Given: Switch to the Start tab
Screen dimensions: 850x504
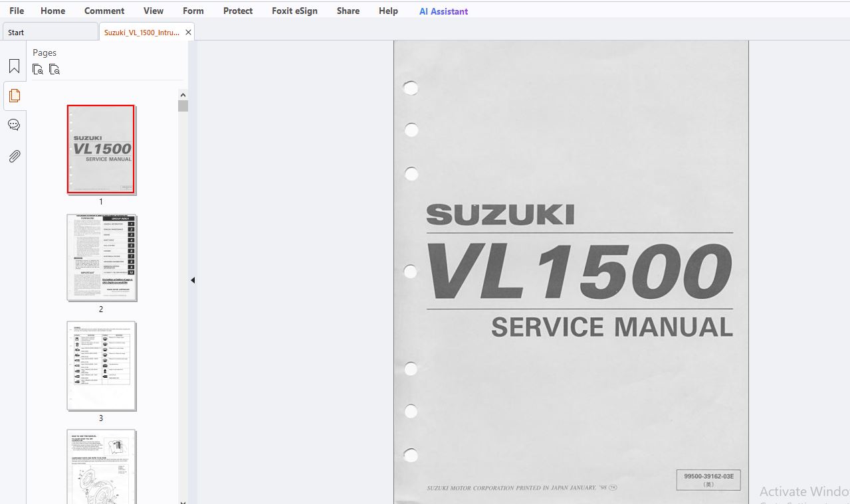Looking at the screenshot, I should pos(51,32).
